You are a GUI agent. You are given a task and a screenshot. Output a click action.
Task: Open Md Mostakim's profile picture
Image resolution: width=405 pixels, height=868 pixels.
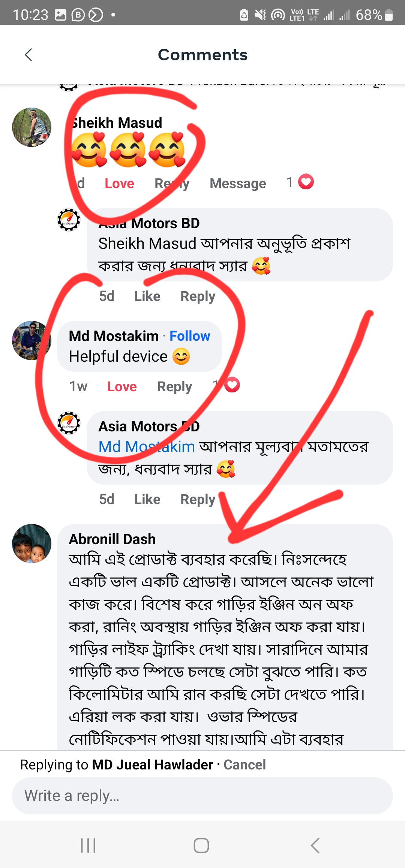[31, 340]
